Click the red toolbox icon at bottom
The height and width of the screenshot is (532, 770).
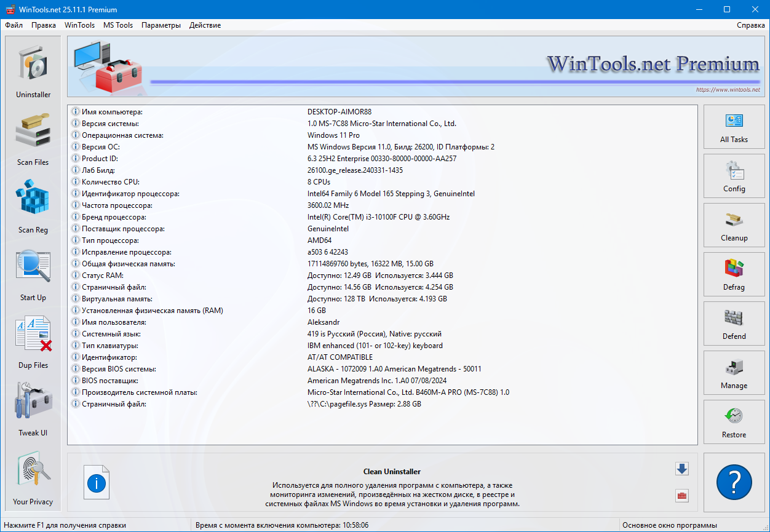681,496
